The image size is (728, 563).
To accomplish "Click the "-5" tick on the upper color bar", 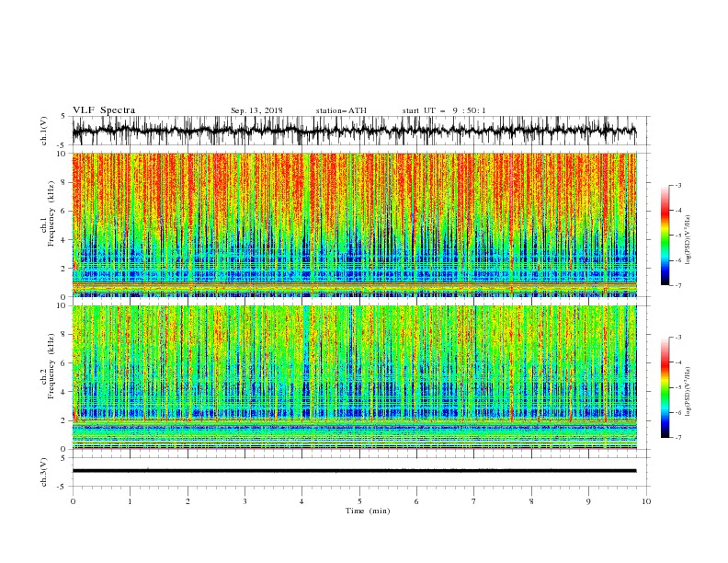I will coord(677,236).
